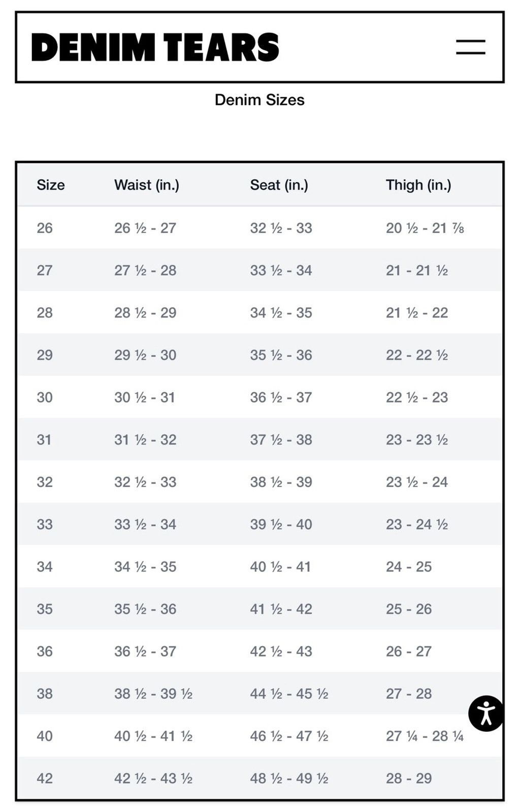Viewport: 519px width, 812px height.
Task: Click thigh value 20 ½ - 21 ⅞
Action: coord(425,228)
